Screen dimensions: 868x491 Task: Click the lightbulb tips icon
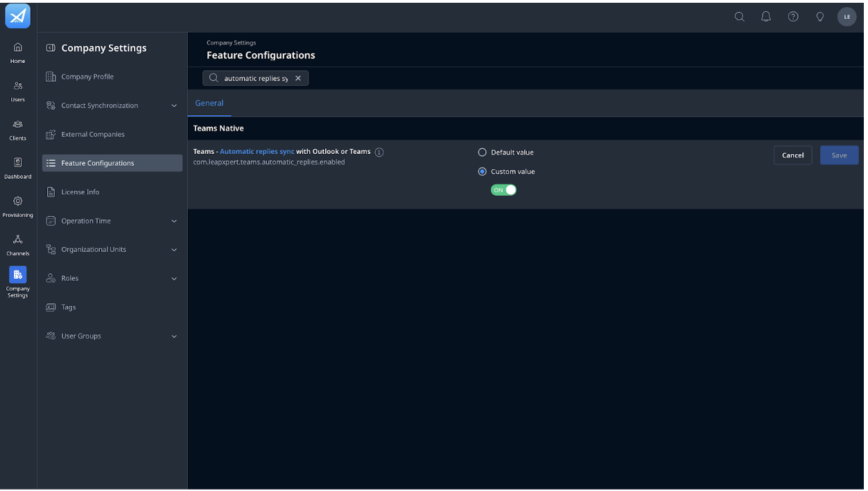coord(820,17)
